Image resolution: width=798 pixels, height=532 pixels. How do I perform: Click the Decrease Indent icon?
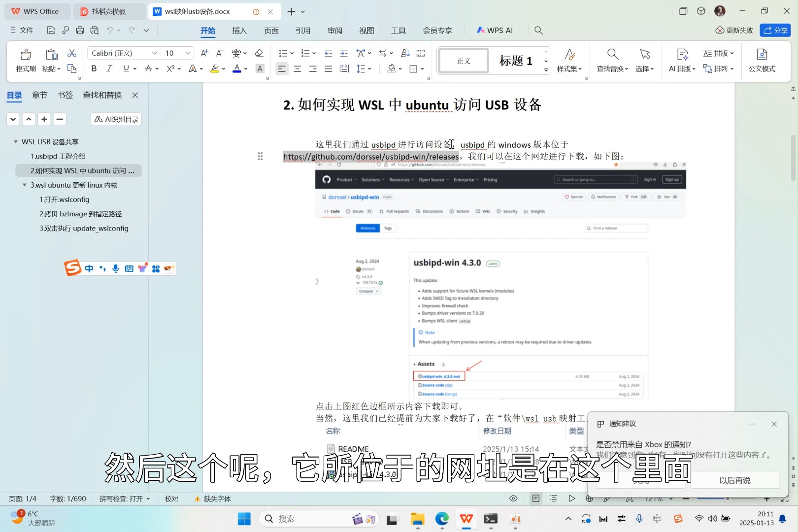[x=328, y=53]
